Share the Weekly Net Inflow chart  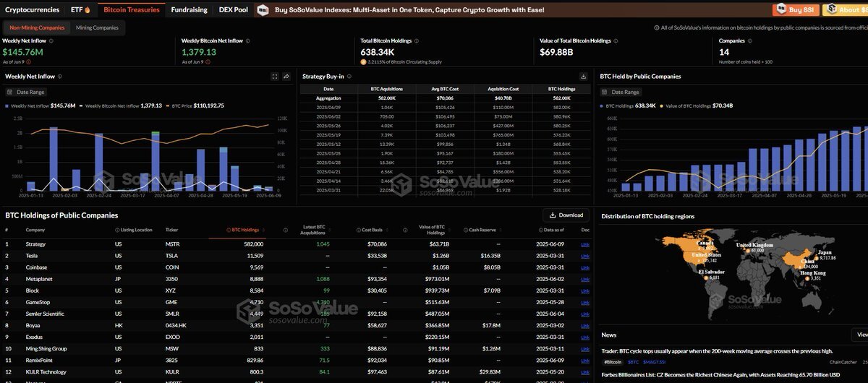(286, 76)
